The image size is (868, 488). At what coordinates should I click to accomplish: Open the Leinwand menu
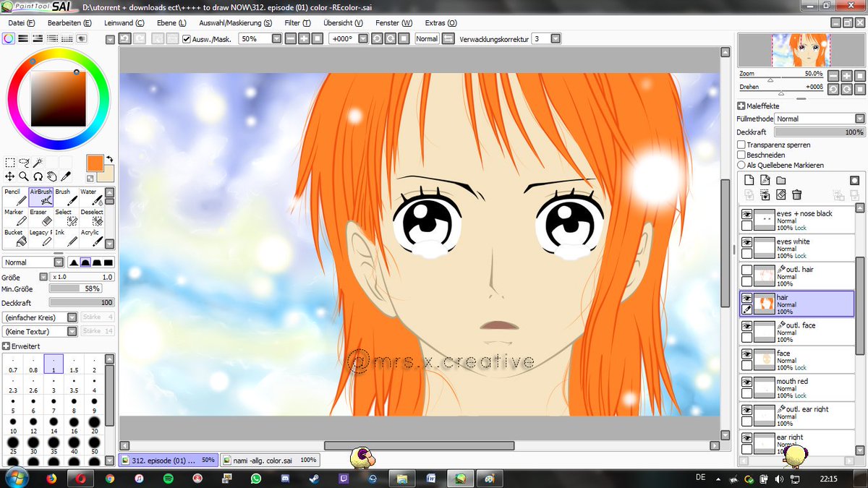[x=124, y=22]
